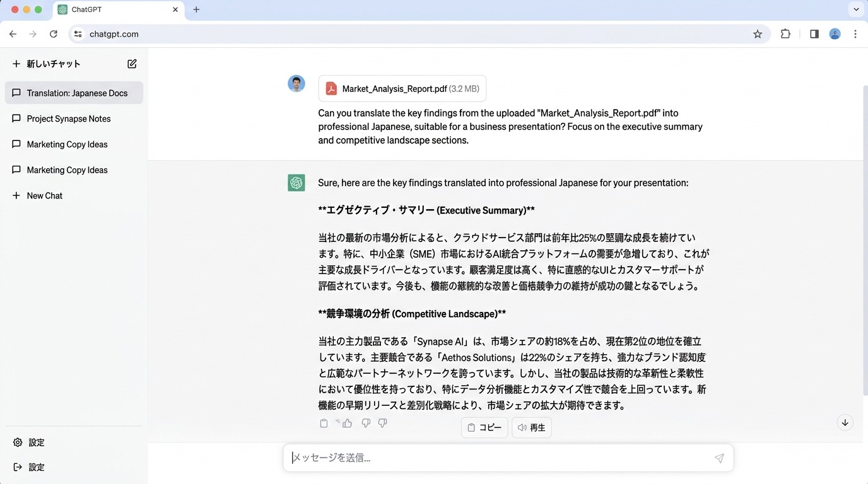Reload the chatgpt.com page
Screen dimensions: 868x484
[54, 34]
